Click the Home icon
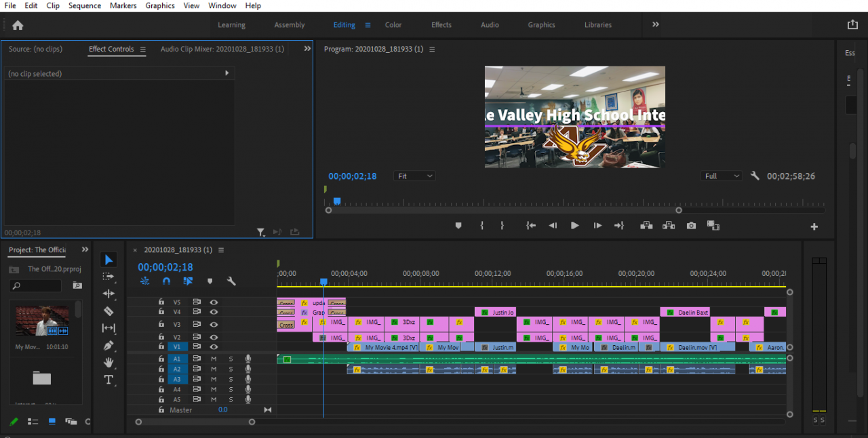Image resolution: width=868 pixels, height=438 pixels. pos(18,25)
